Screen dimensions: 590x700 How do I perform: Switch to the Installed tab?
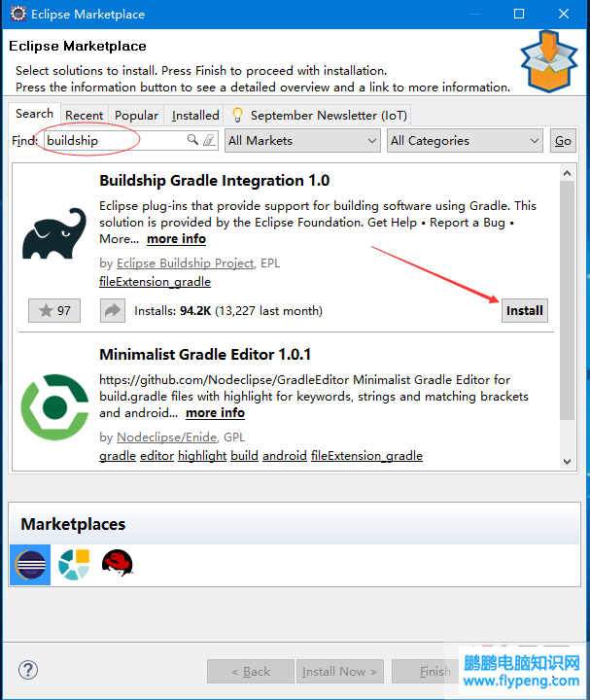195,115
